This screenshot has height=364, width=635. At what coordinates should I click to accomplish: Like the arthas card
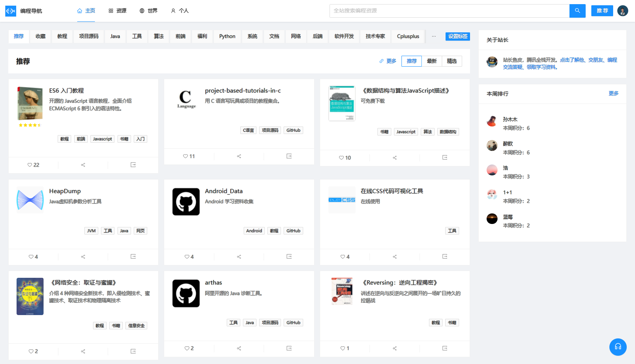189,348
